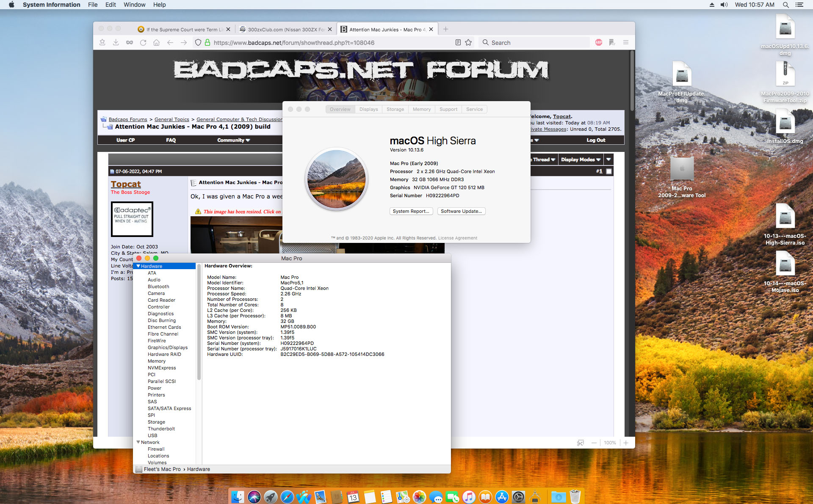Click the home icon in browser toolbar
Screen dimensions: 813x504
(x=156, y=43)
